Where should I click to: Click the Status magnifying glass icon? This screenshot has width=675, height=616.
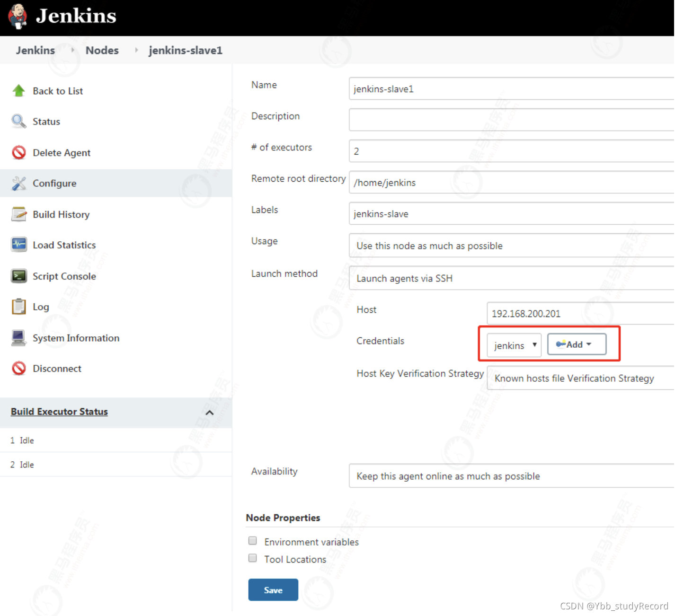click(x=19, y=122)
